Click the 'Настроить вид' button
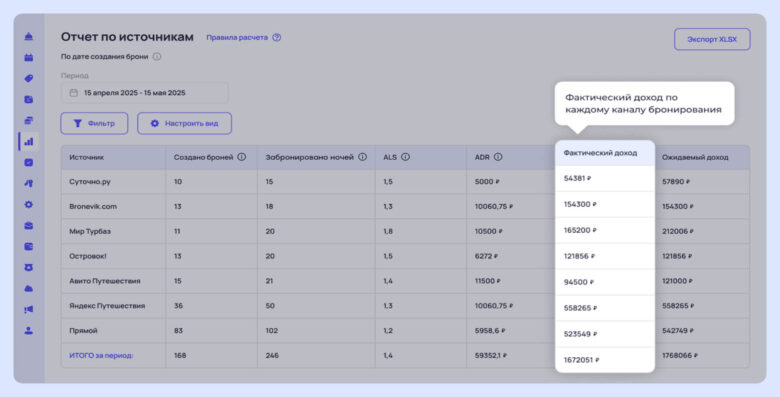 [x=185, y=123]
